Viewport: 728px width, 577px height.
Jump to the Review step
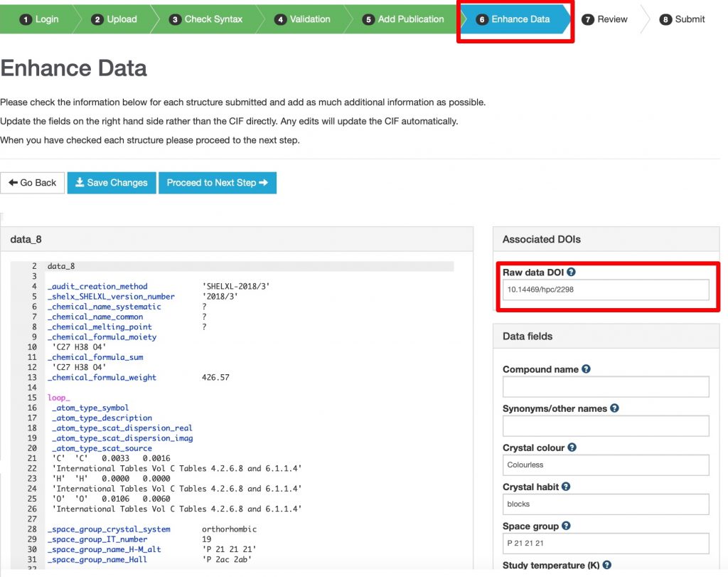pyautogui.click(x=604, y=19)
